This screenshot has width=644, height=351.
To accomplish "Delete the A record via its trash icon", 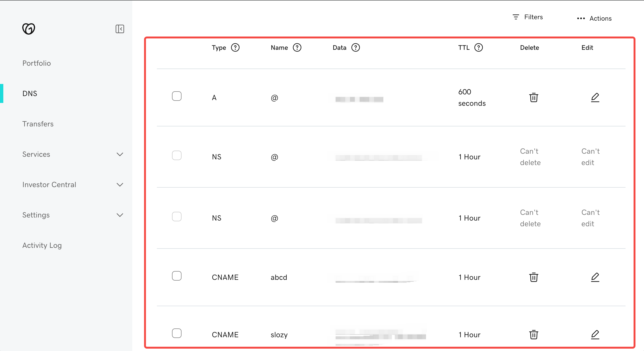I will tap(533, 97).
